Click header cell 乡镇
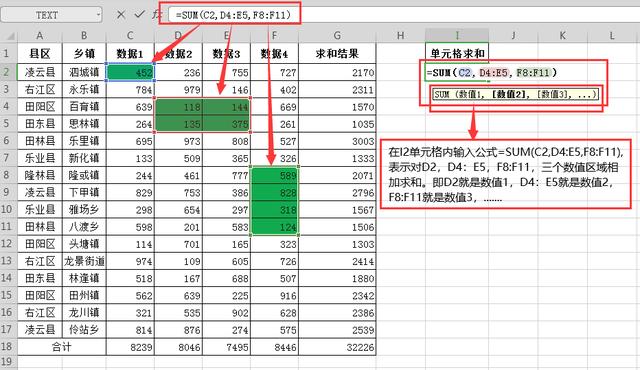 coord(84,53)
